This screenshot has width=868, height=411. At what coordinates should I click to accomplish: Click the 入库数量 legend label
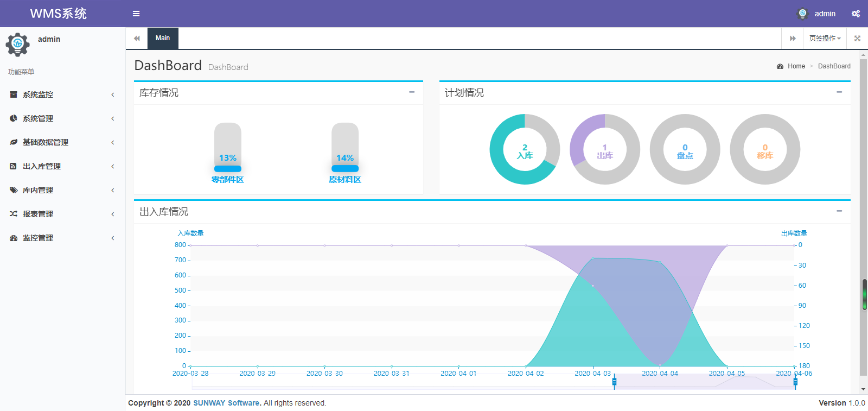pos(190,233)
